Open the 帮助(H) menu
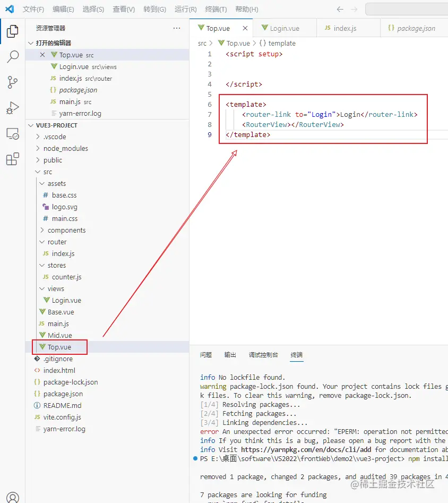The image size is (448, 503). 247,10
